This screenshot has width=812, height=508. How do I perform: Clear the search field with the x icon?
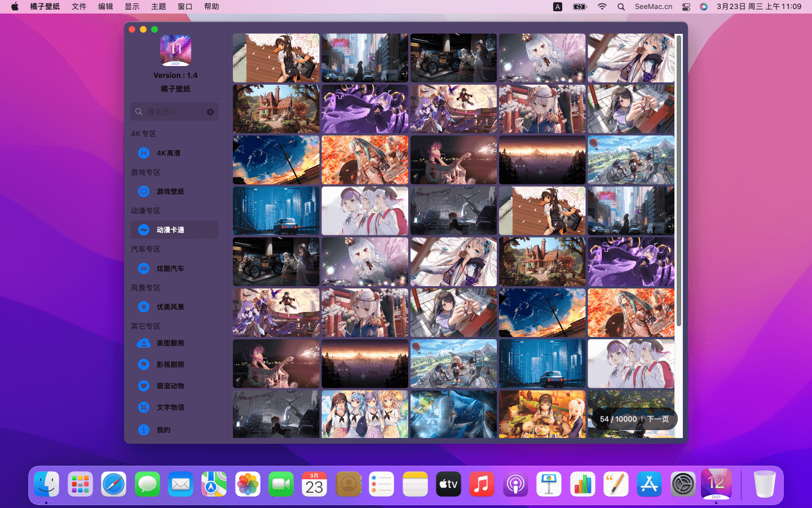click(210, 112)
